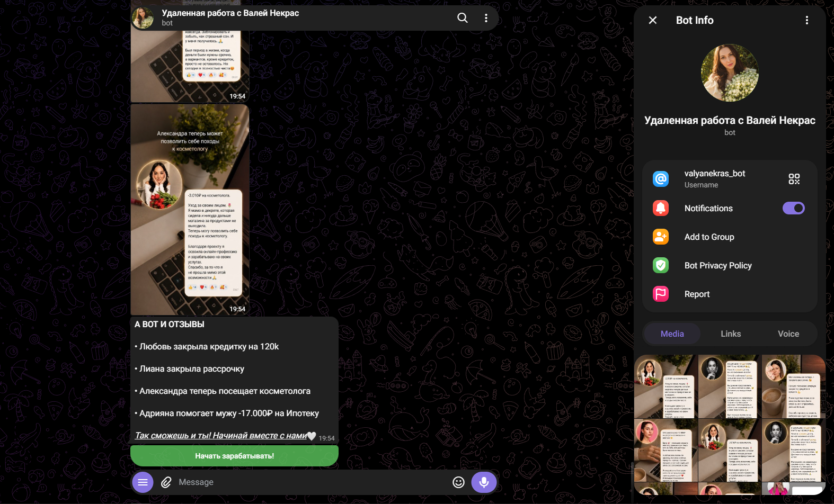This screenshot has width=834, height=504.
Task: Report this bot
Action: (730, 294)
